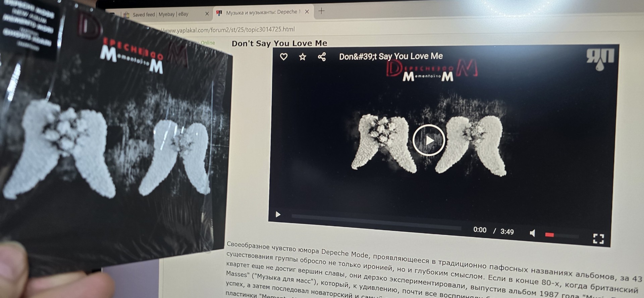Select the Depeche Mode music forum tab
Screen dimensions: 644x298
263,13
